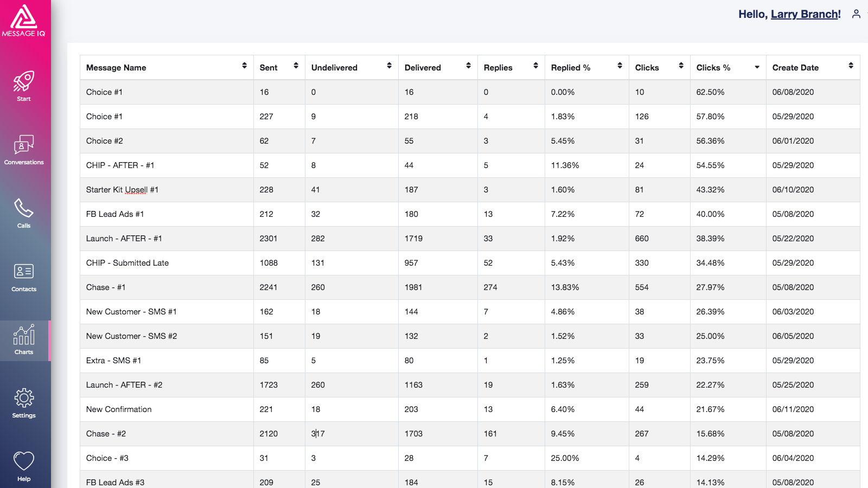Open the Start section in the sidebar

click(x=24, y=87)
